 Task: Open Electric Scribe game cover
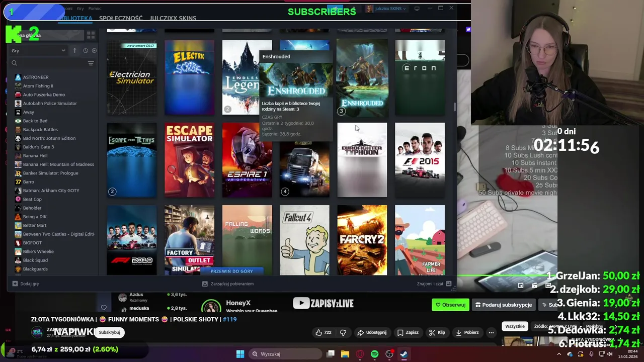point(189,78)
